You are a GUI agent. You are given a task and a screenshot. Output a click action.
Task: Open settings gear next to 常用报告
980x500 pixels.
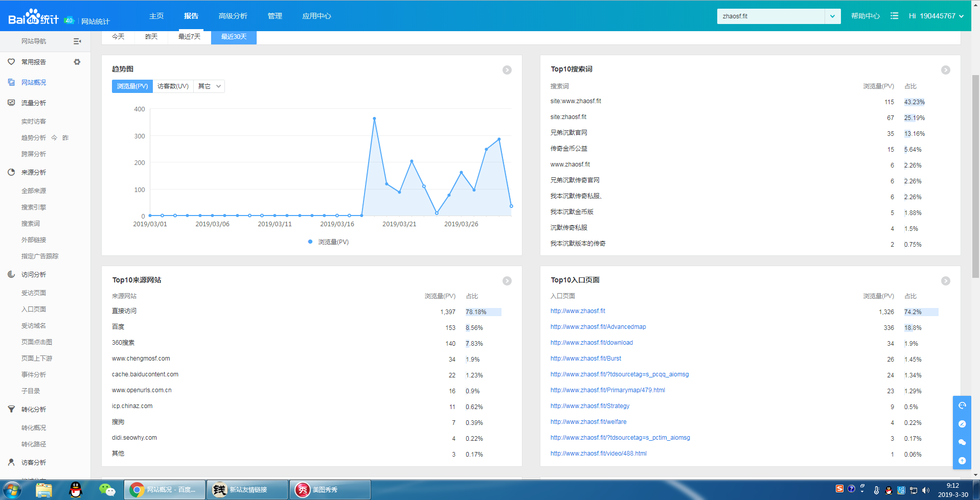[77, 62]
